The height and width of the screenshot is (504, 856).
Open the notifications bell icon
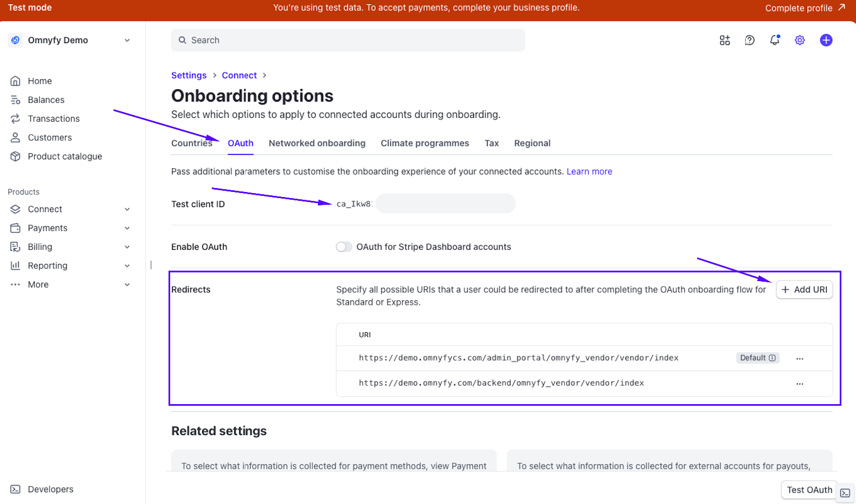(x=775, y=40)
